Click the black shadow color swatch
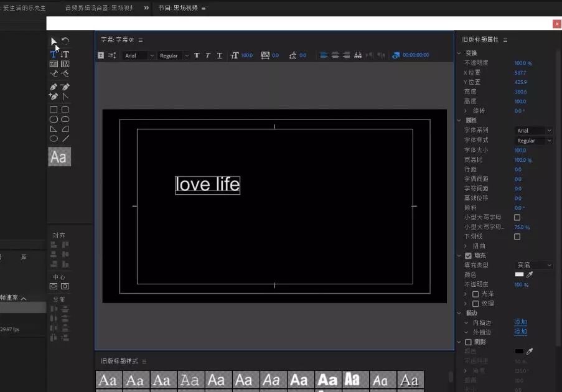 pos(519,351)
